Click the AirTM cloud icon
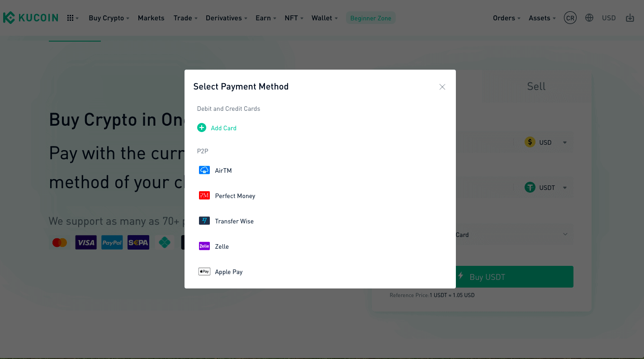The image size is (644, 359). pyautogui.click(x=204, y=170)
